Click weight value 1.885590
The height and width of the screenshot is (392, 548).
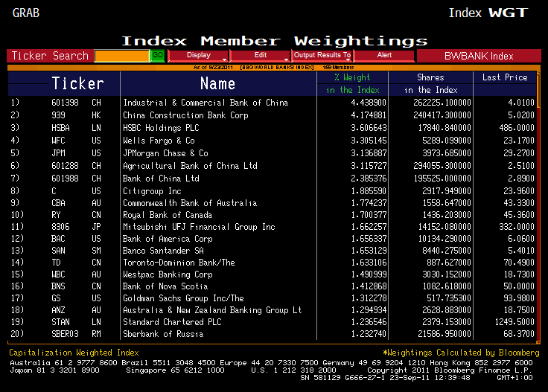pyautogui.click(x=369, y=191)
